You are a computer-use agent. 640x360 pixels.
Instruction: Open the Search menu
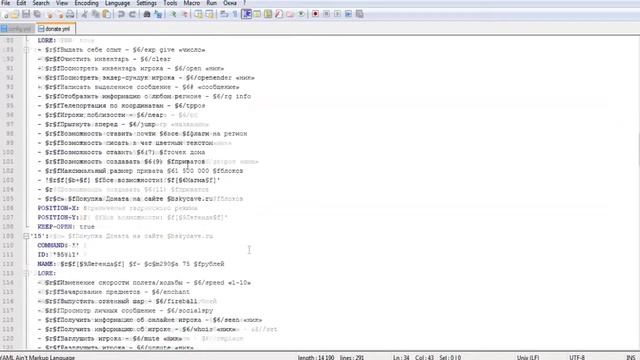click(41, 3)
